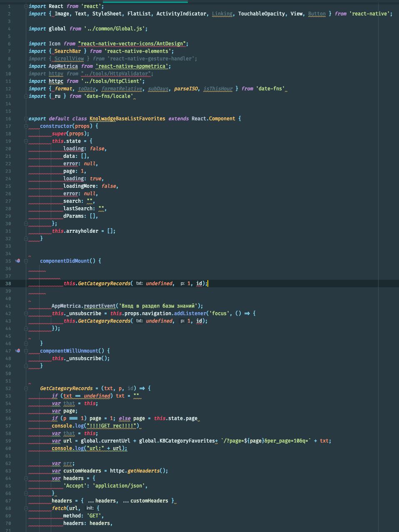Click getHeaderts on line 63
The height and width of the screenshot is (532, 399).
tap(143, 471)
